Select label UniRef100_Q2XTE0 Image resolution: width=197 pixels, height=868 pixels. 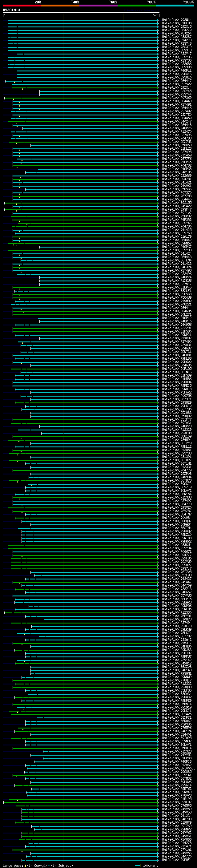pyautogui.click(x=176, y=115)
